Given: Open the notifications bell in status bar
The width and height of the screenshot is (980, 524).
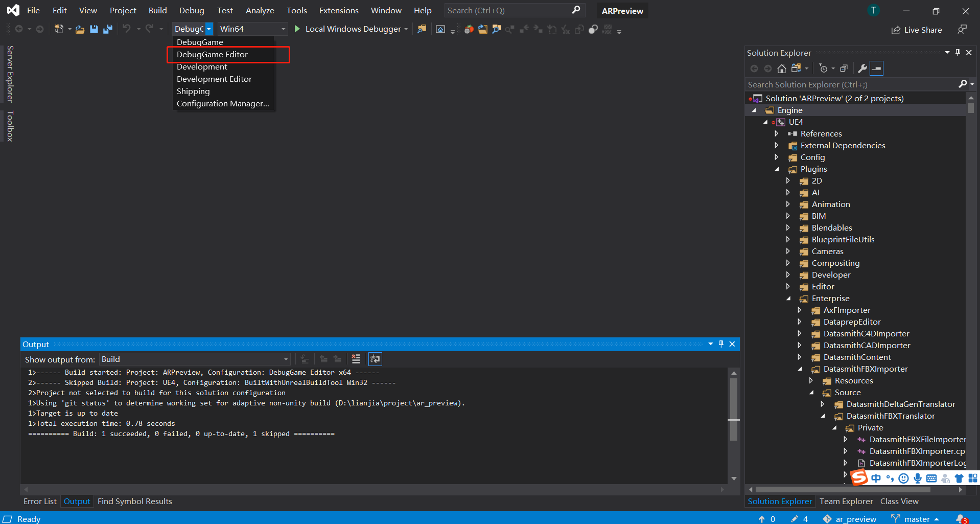Looking at the screenshot, I should [x=961, y=518].
